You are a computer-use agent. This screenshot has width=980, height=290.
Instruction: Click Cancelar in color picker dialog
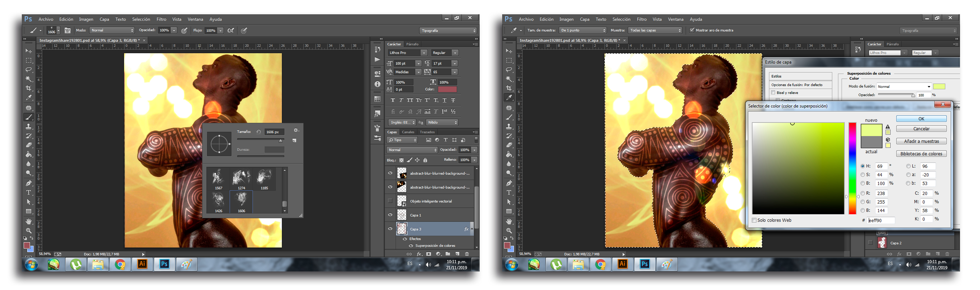[921, 129]
